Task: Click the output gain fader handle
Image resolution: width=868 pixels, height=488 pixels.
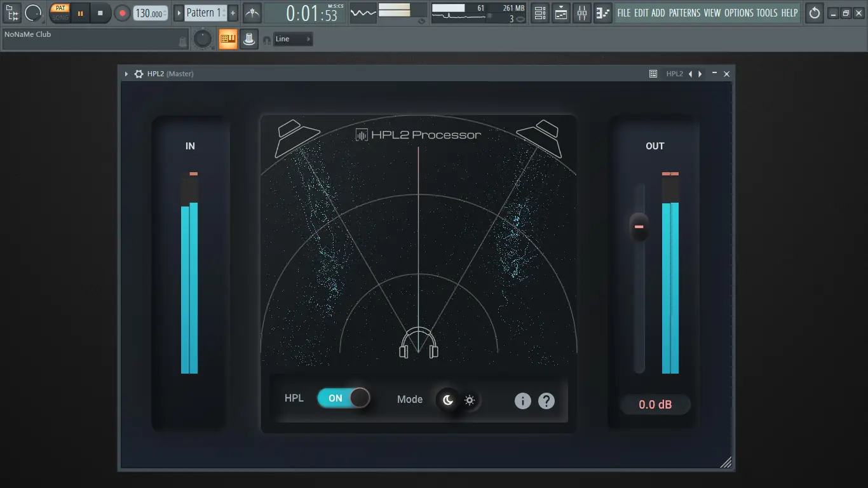Action: 639,227
